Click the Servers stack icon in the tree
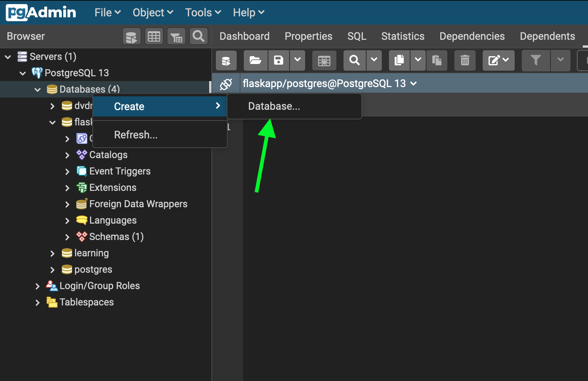588x381 pixels. coord(22,57)
